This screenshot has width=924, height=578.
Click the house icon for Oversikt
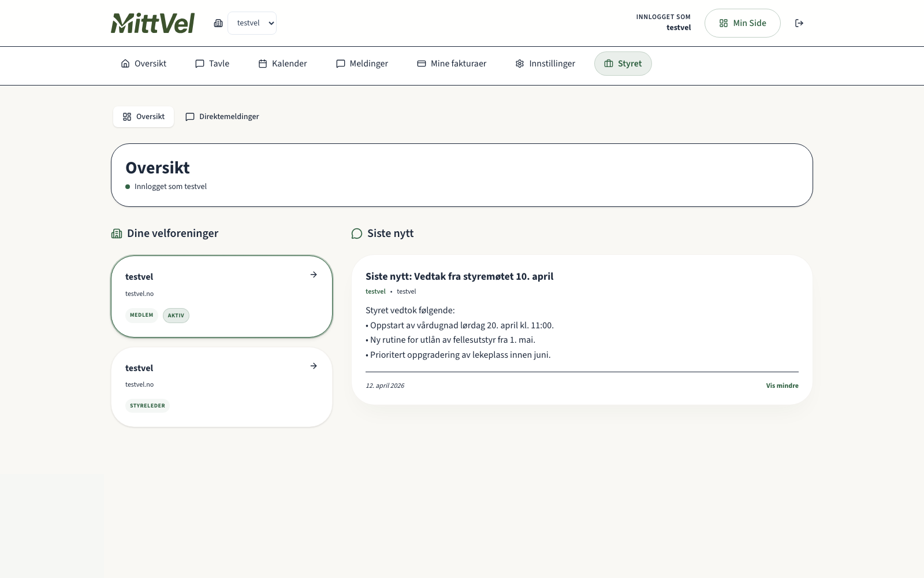click(125, 64)
